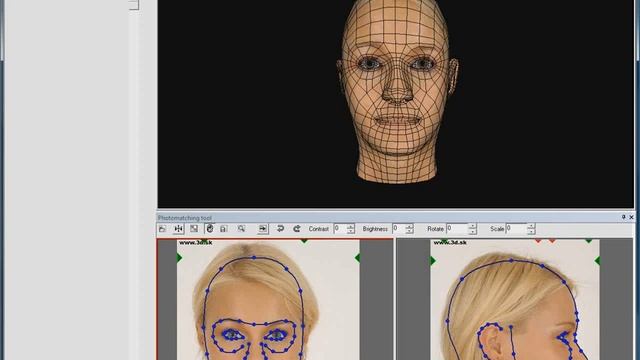
Task: Click the green top marker in front photo
Action: [x=304, y=241]
